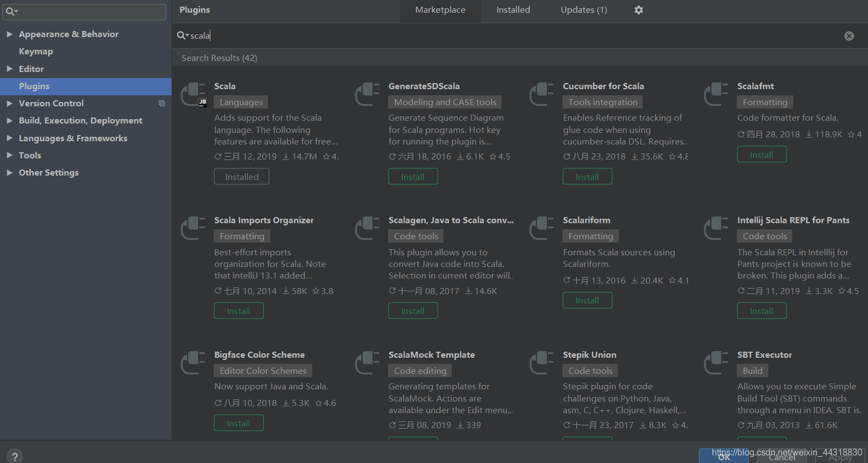Click the Scalagen plugin icon
The height and width of the screenshot is (463, 868).
point(368,228)
